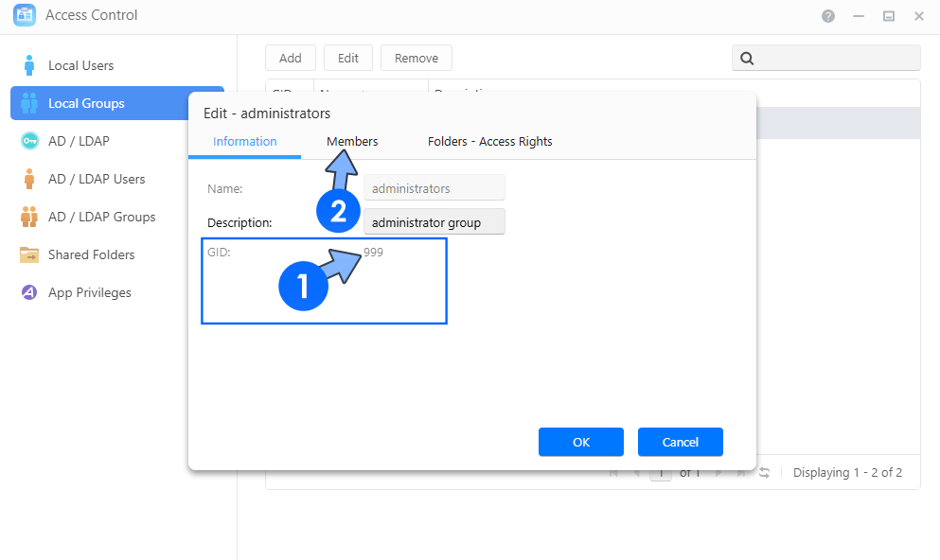This screenshot has width=940, height=560.
Task: Cancel the Edit administrators dialog
Action: point(680,442)
